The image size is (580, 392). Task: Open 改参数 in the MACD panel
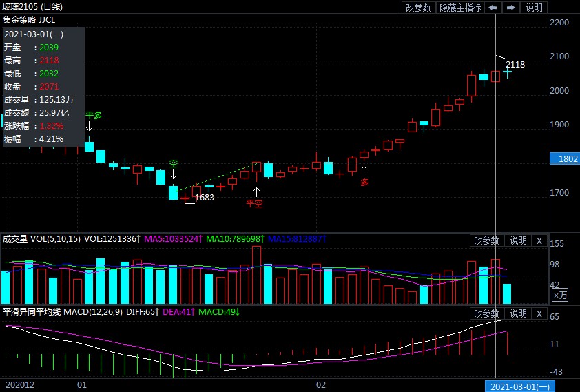tap(486, 313)
